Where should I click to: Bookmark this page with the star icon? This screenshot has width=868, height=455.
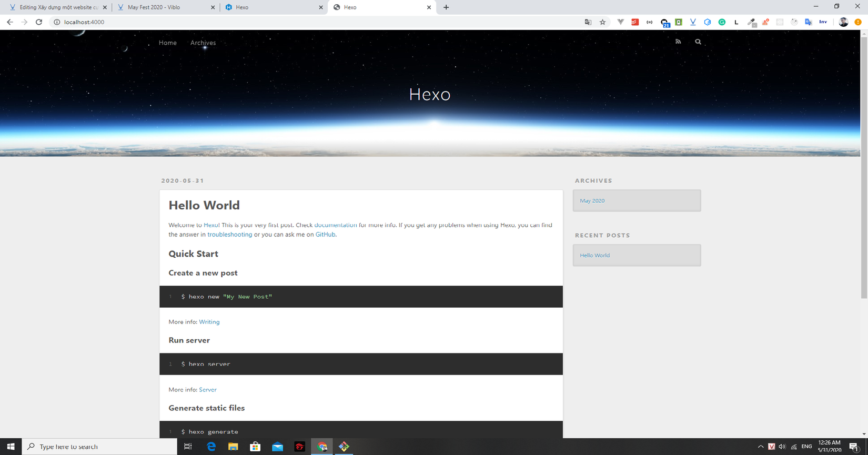coord(603,22)
